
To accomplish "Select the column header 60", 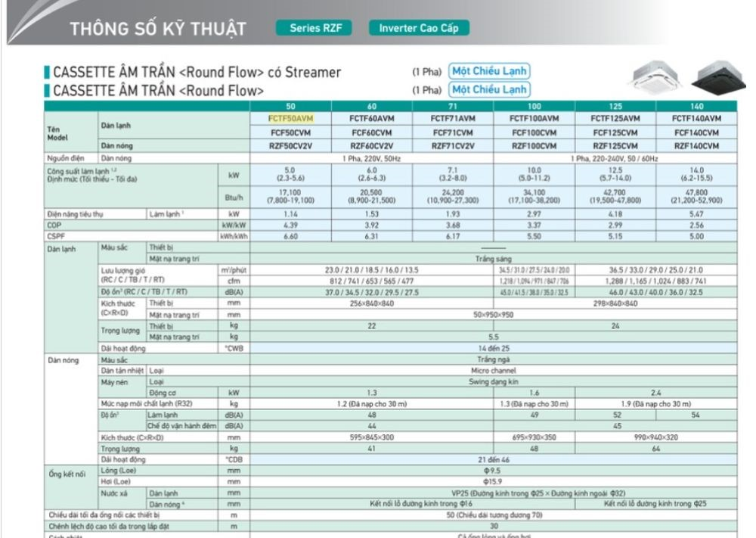I will (x=370, y=107).
